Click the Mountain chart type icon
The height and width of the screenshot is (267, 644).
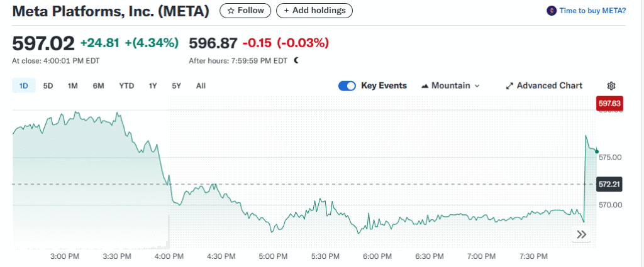(425, 85)
